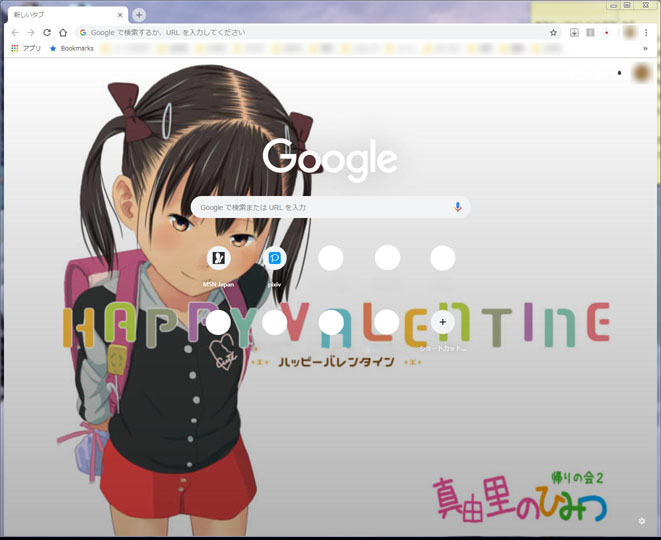This screenshot has height=540, width=661.
Task: Go back with the browser back arrow
Action: click(15, 32)
